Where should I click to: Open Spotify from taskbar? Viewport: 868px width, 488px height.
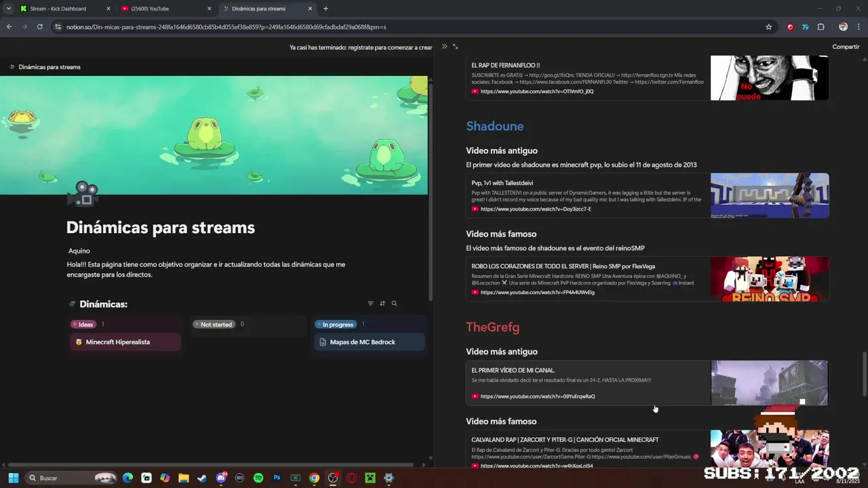coord(258,478)
